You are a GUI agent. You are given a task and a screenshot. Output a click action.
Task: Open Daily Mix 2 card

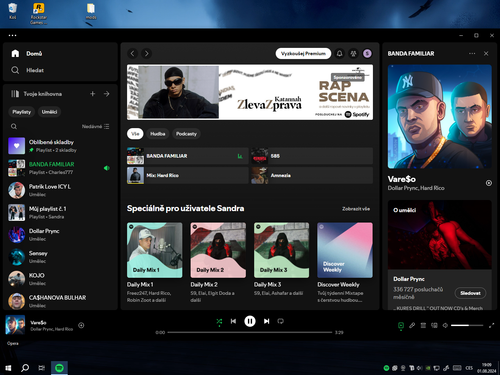[x=218, y=262]
